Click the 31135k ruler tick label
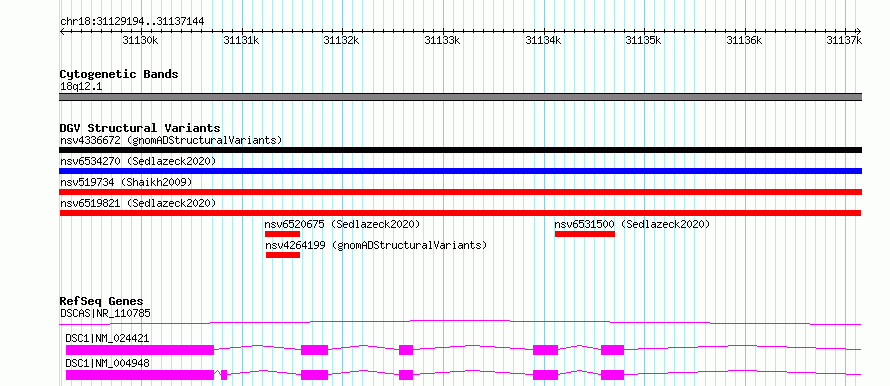 click(644, 40)
